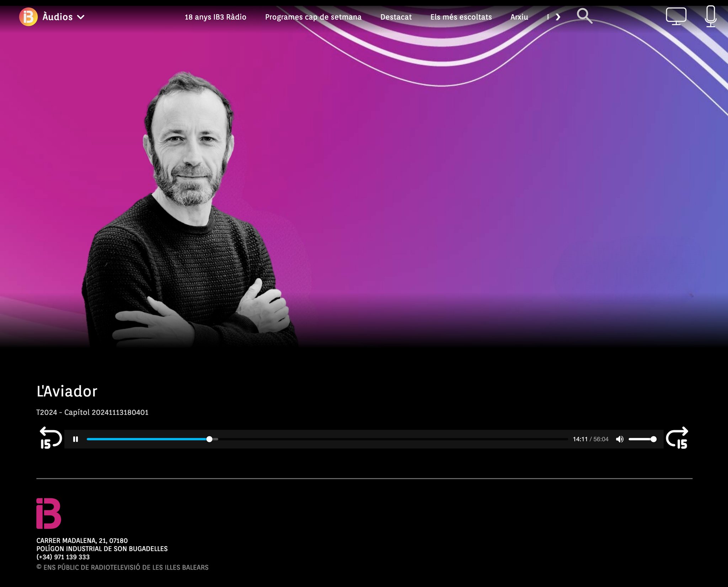Open search with magnifying glass icon
728x587 pixels.
click(x=584, y=16)
